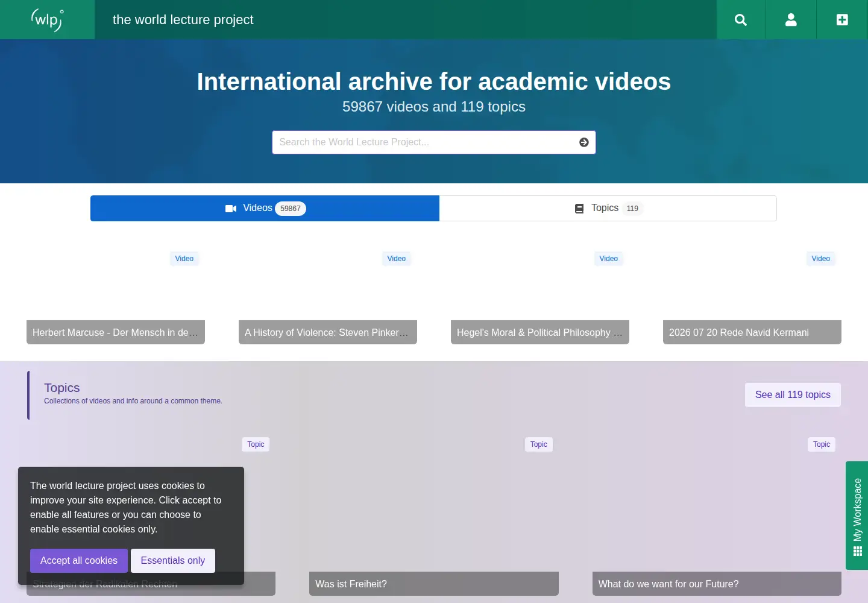The height and width of the screenshot is (603, 868).
Task: Click the Topic badge above What do we want card
Action: click(822, 444)
